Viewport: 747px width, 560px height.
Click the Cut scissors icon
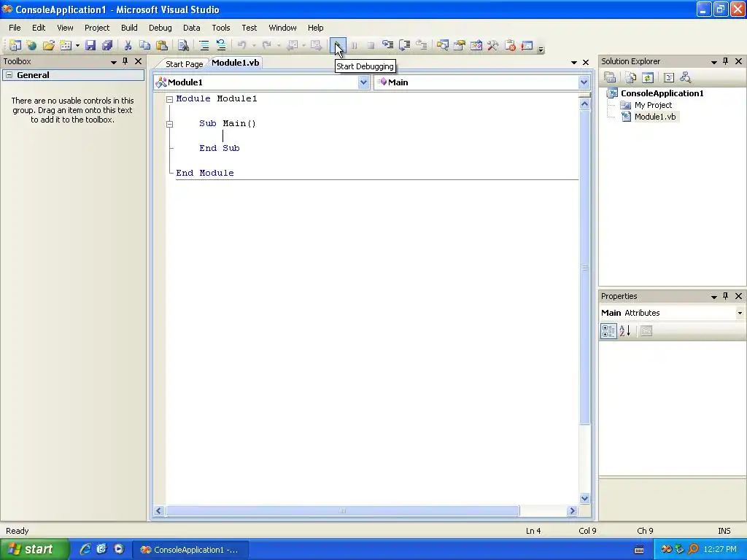128,45
